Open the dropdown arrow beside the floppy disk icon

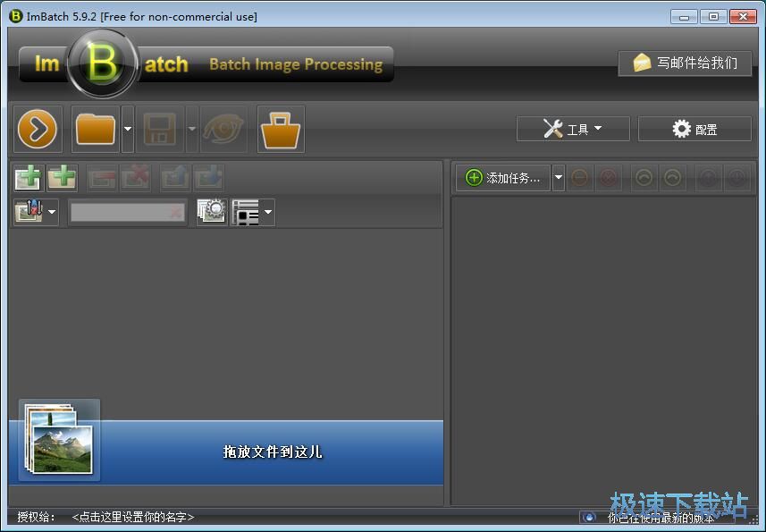[x=192, y=129]
